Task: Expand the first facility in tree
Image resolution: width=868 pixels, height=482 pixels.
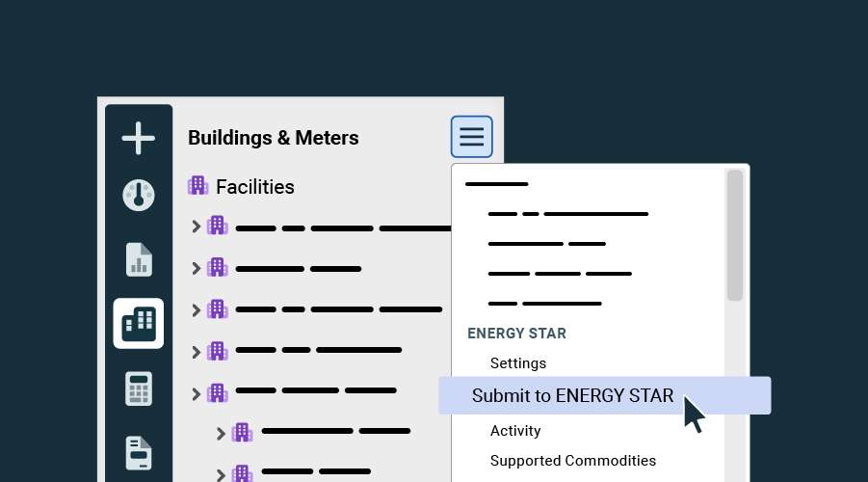Action: click(196, 227)
